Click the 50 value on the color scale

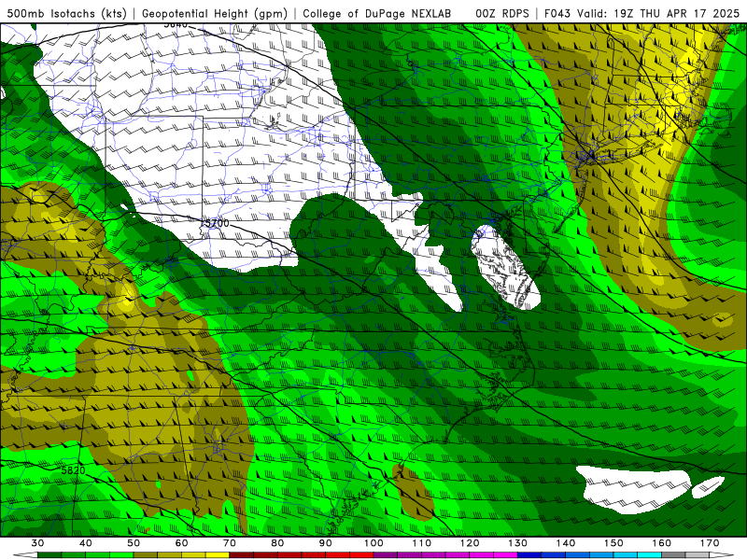coord(134,543)
